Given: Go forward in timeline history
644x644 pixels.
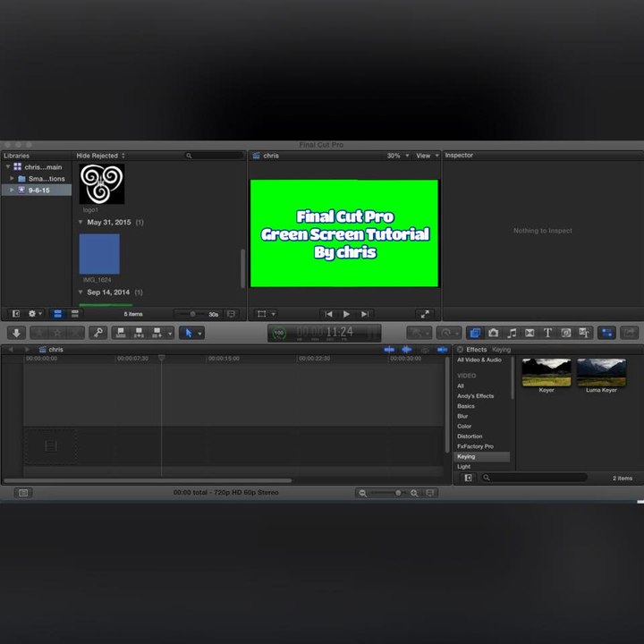Looking at the screenshot, I should tap(27, 350).
